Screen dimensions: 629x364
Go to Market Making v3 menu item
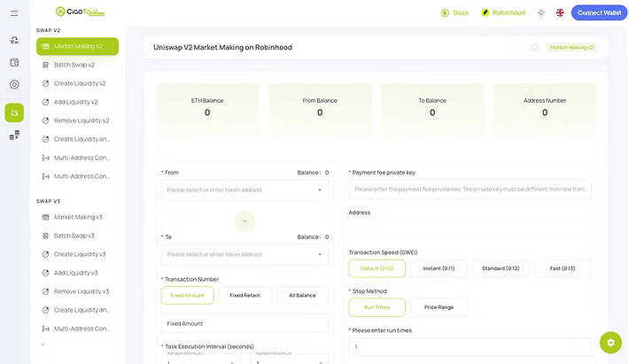(x=77, y=217)
